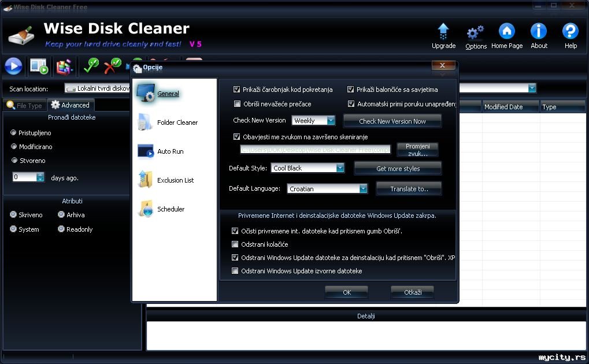This screenshot has width=589, height=364.
Task: Select the Modificirano radio button
Action: [x=14, y=147]
